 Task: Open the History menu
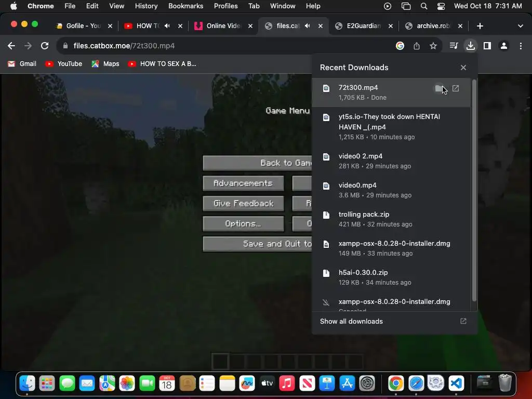[x=146, y=6]
